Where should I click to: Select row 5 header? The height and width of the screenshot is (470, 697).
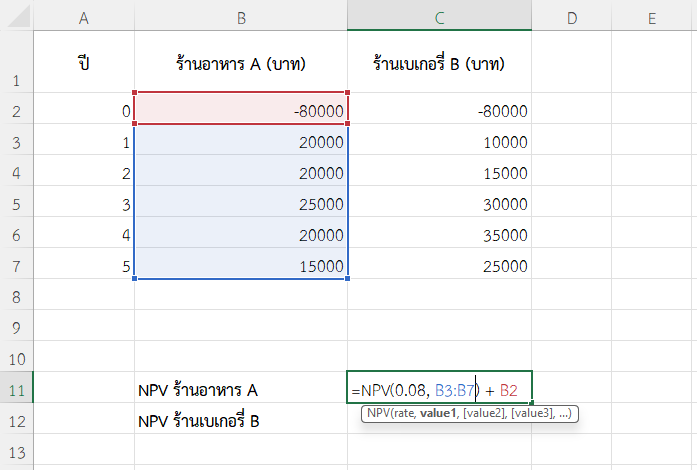[16, 201]
